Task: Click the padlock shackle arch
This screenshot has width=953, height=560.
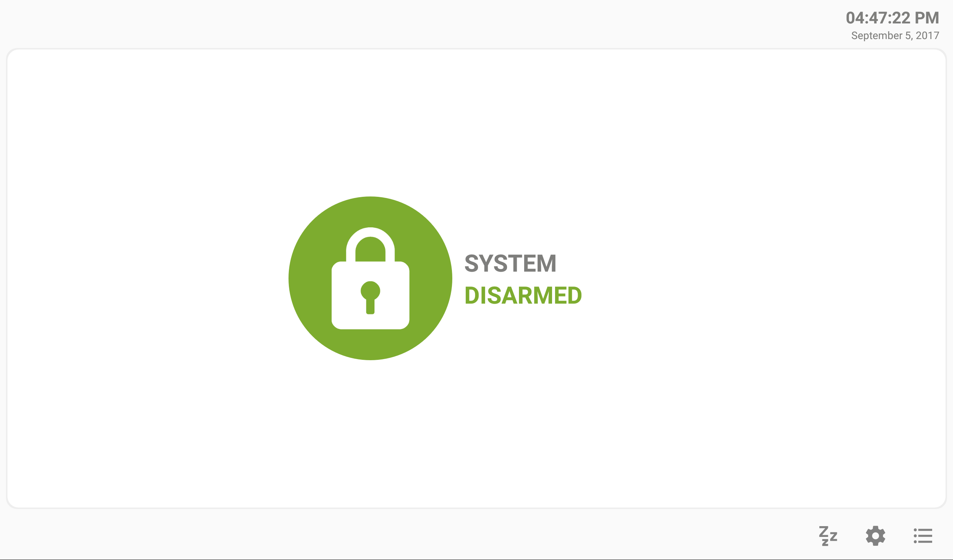Action: pos(370,244)
